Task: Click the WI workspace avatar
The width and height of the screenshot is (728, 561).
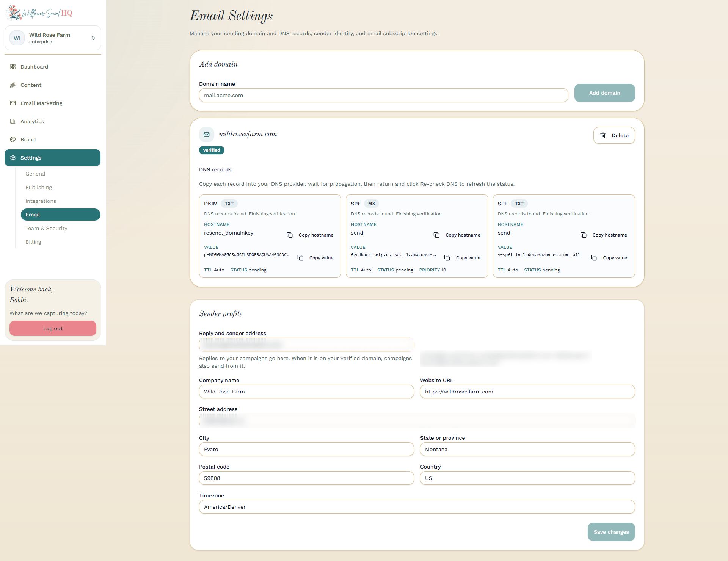Action: [x=17, y=38]
